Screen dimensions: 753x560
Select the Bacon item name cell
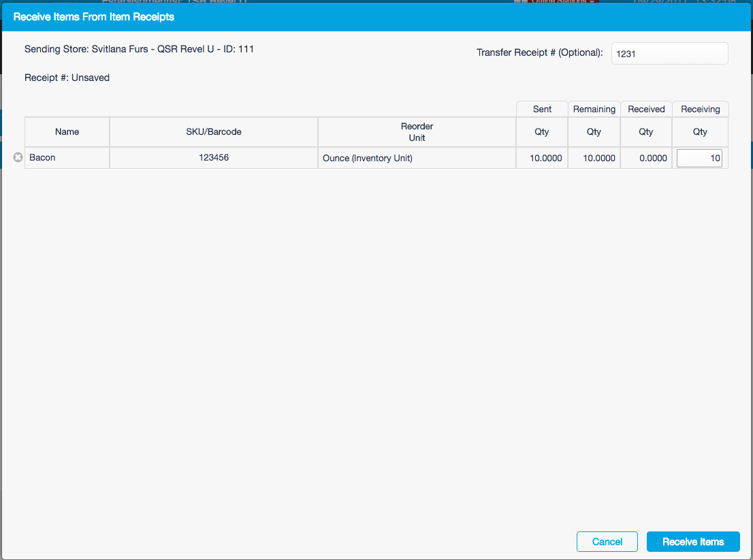(42, 157)
